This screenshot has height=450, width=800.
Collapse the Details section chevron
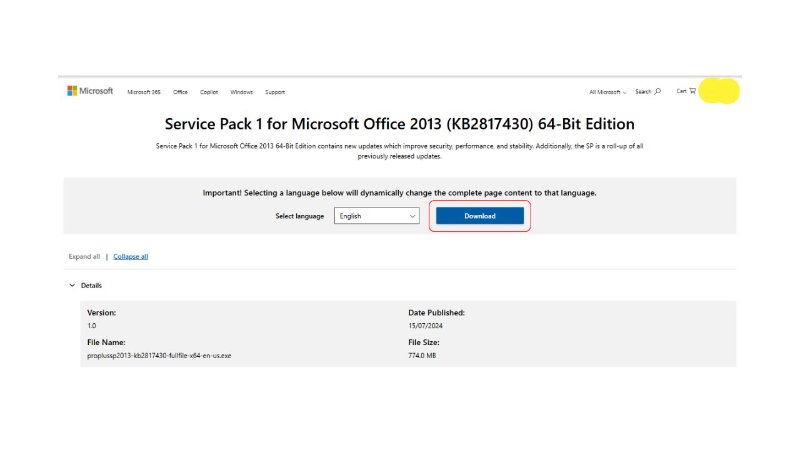pos(72,285)
